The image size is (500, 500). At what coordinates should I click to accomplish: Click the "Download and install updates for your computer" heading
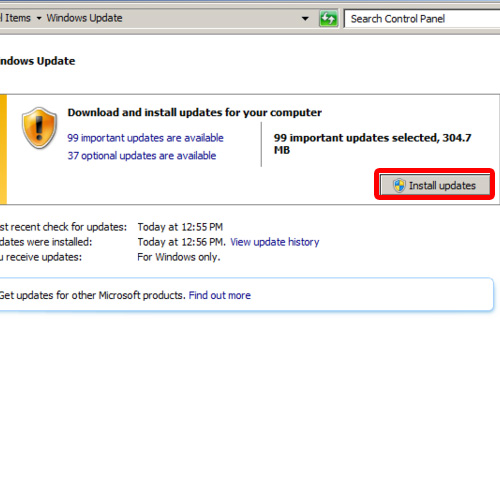coord(195,112)
